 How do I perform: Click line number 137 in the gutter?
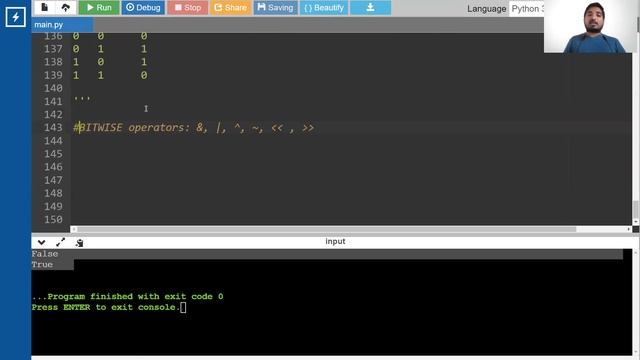click(x=53, y=49)
